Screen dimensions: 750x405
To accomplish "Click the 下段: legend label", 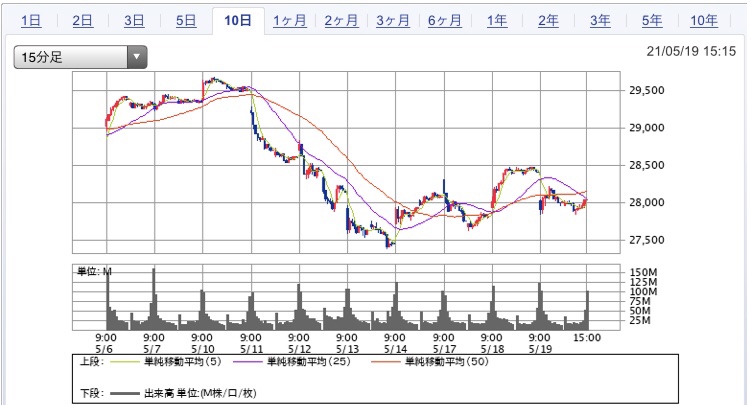I will [x=92, y=394].
